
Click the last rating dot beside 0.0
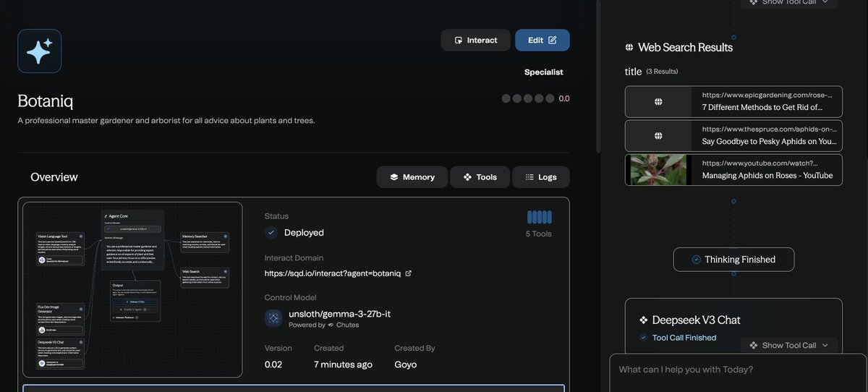click(x=550, y=98)
